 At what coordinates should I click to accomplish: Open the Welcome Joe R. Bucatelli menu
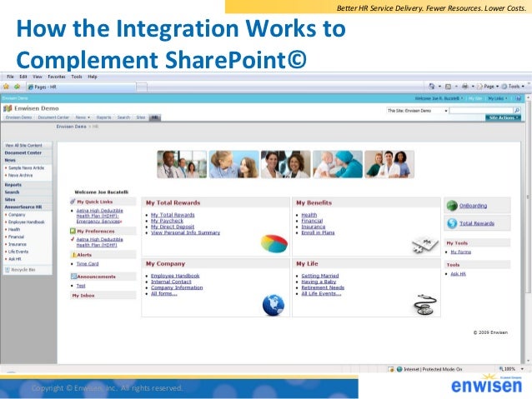pos(439,98)
